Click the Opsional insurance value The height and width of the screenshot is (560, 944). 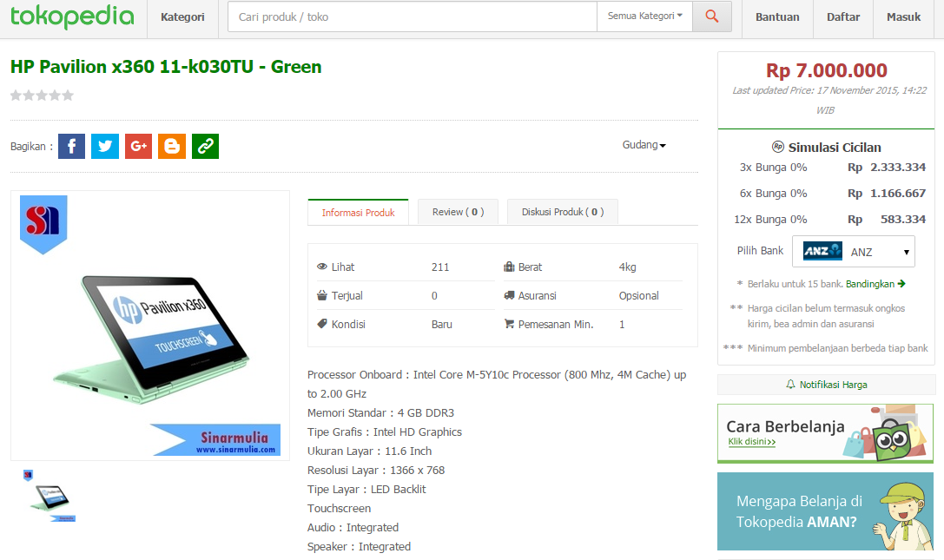(639, 296)
